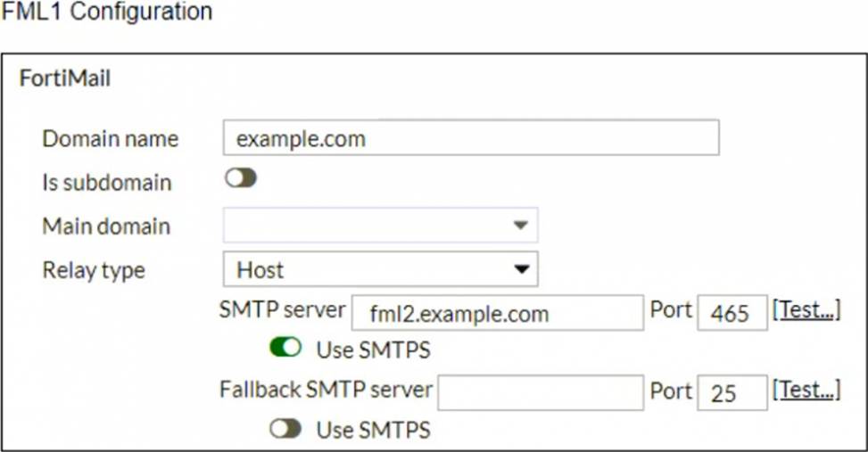Screen dimensions: 868x452
Task: Open the Relay type dropdown showing Host
Action: click(x=380, y=269)
